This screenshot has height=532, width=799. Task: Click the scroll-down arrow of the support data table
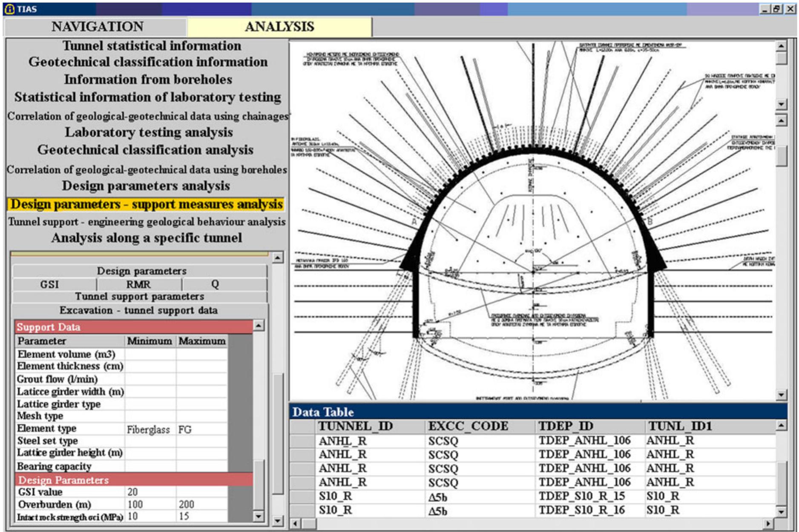tap(259, 516)
